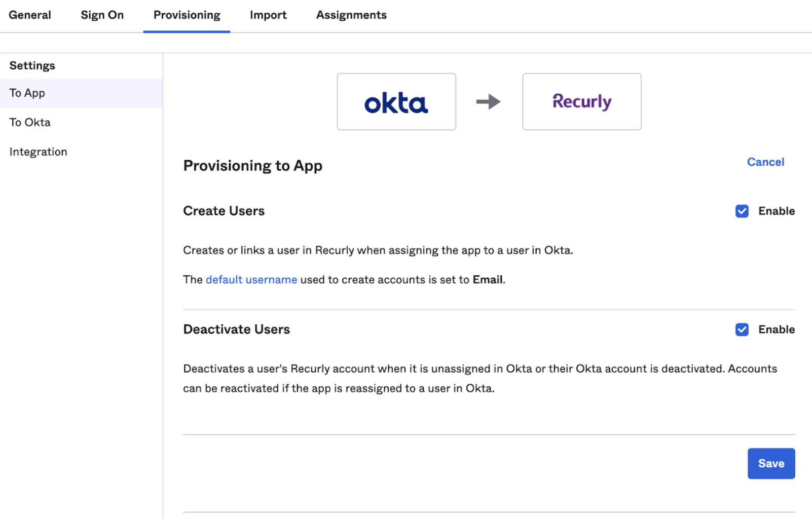Open the default username link
812x519 pixels.
251,280
